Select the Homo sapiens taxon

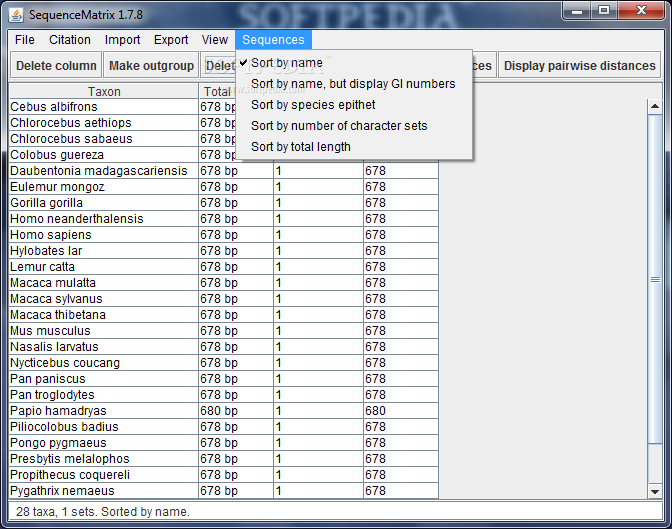103,235
